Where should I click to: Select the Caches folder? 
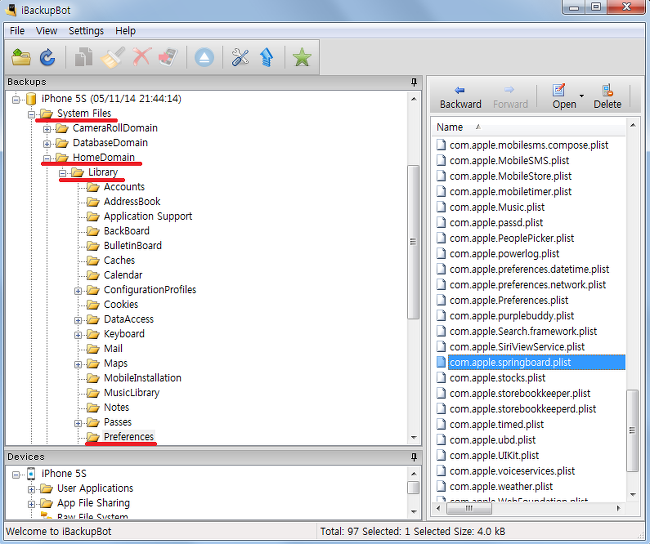tap(119, 260)
